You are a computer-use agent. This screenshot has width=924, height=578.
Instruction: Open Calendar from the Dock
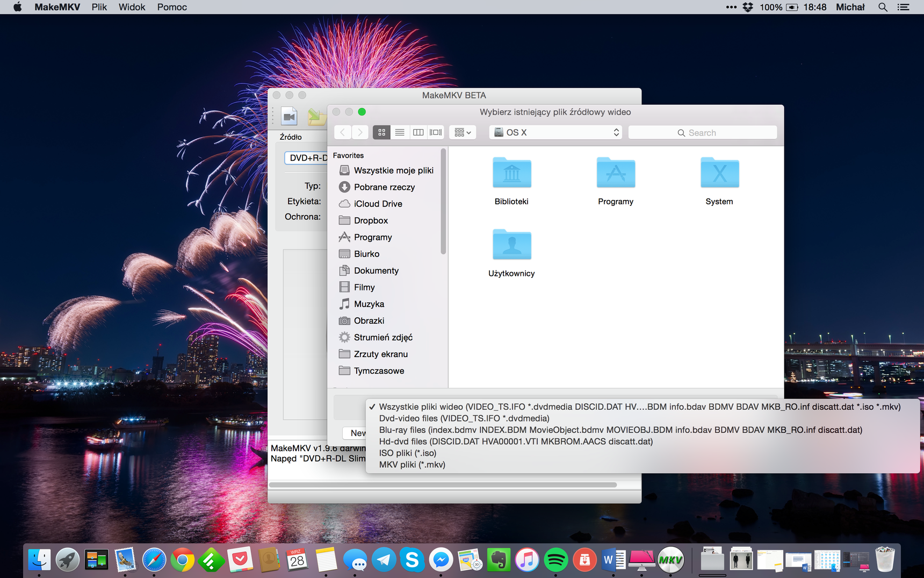pyautogui.click(x=297, y=560)
